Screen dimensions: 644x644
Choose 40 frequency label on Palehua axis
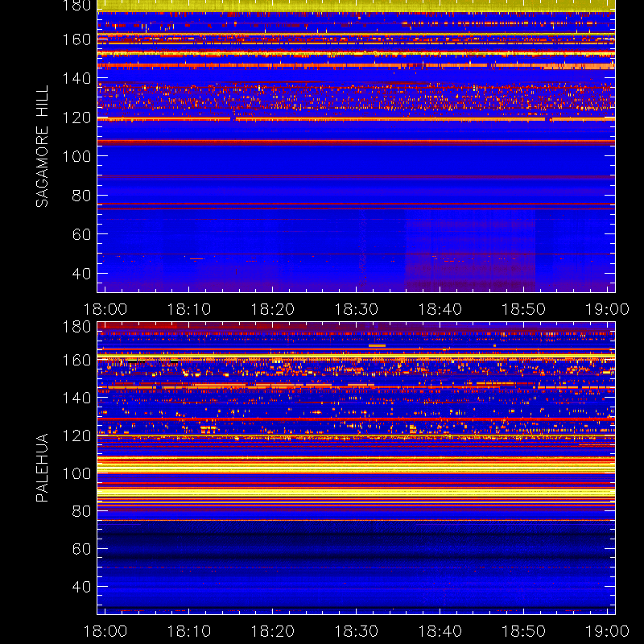[x=81, y=587]
